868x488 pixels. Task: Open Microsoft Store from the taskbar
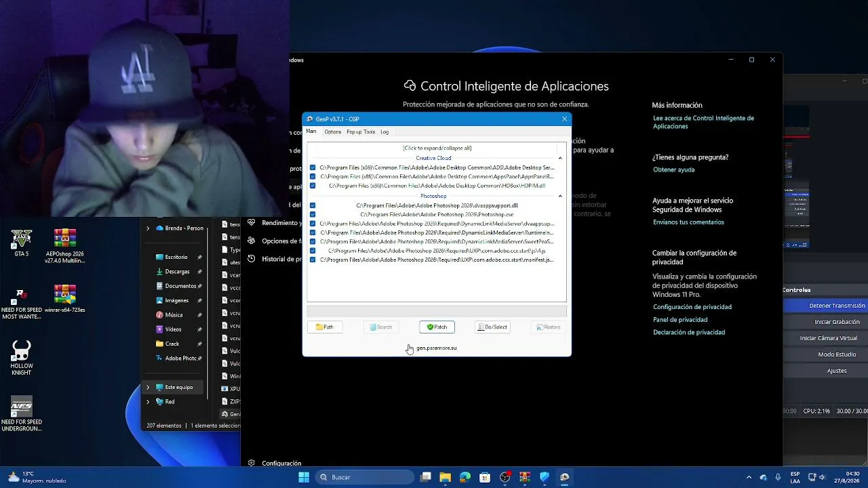[x=485, y=477]
